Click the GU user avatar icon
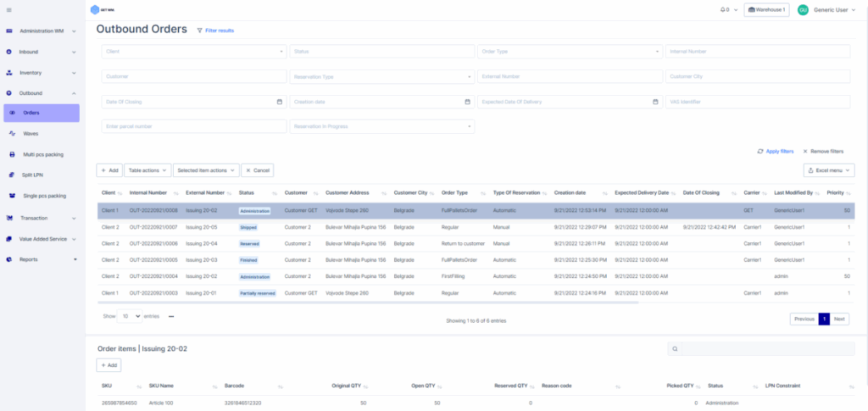The width and height of the screenshot is (868, 411). point(803,10)
